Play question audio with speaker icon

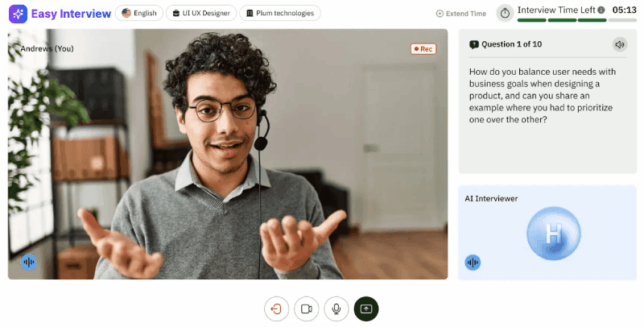click(620, 44)
